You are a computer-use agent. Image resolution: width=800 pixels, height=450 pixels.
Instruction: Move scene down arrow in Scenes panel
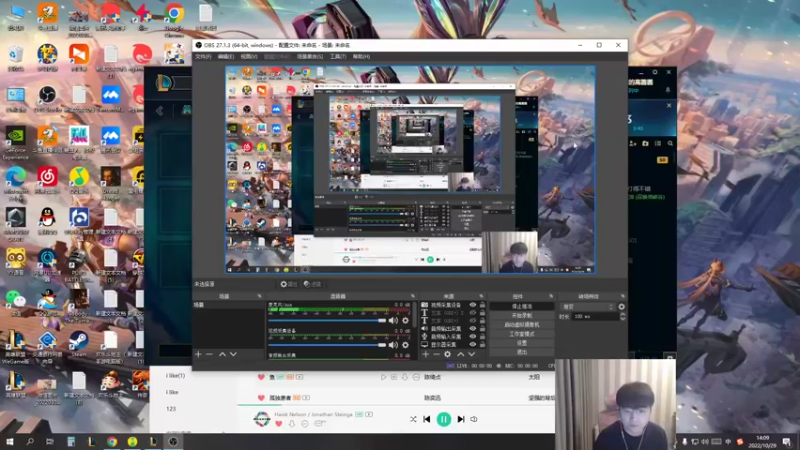coord(233,354)
